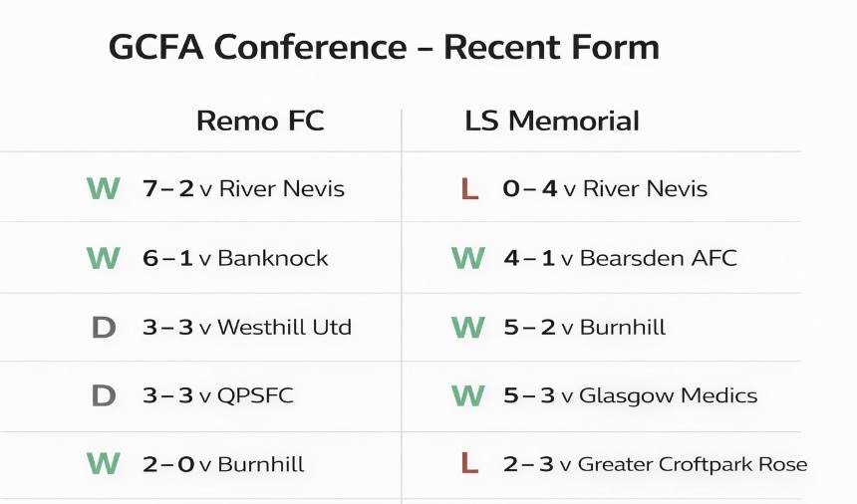Select the Remo FC column header
The width and height of the screenshot is (857, 504).
pyautogui.click(x=260, y=122)
